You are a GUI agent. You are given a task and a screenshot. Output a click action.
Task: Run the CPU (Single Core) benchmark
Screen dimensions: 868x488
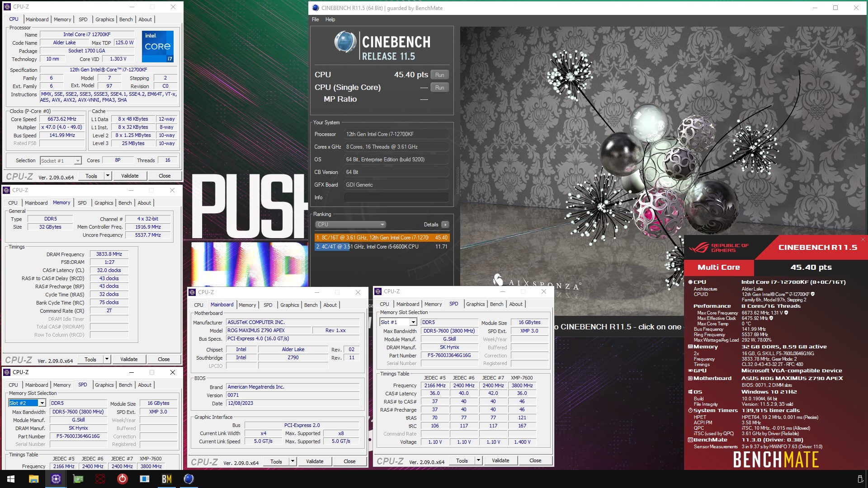pos(439,88)
